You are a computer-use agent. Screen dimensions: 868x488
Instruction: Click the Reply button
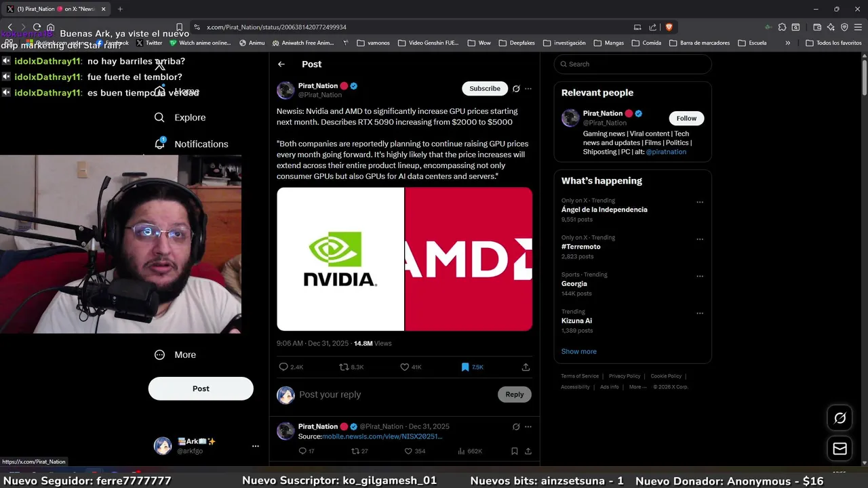point(515,394)
